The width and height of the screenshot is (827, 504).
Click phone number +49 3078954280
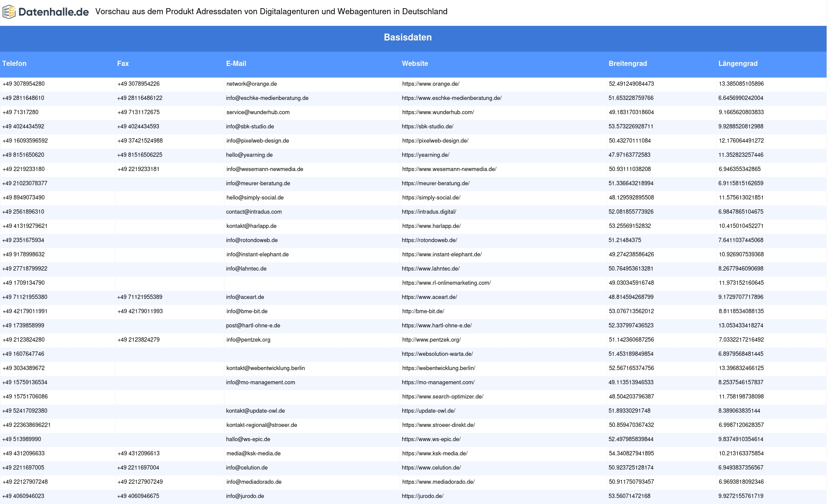[x=24, y=84]
